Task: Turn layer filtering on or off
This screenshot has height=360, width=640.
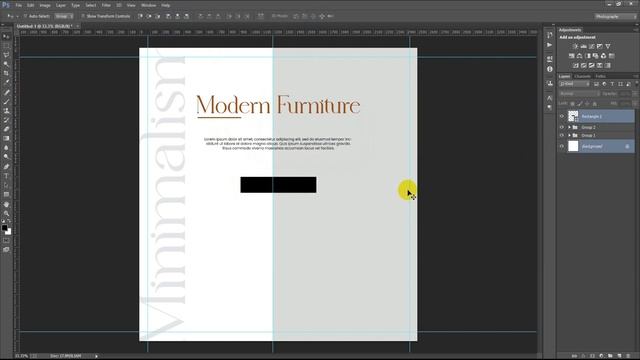Action: coord(636,84)
